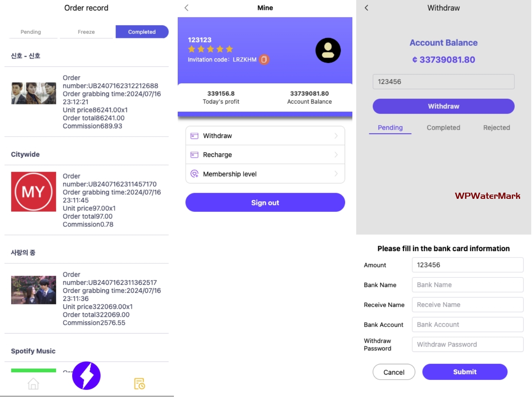
Task: Select the Rejected withdrawals tab
Action: pos(496,128)
